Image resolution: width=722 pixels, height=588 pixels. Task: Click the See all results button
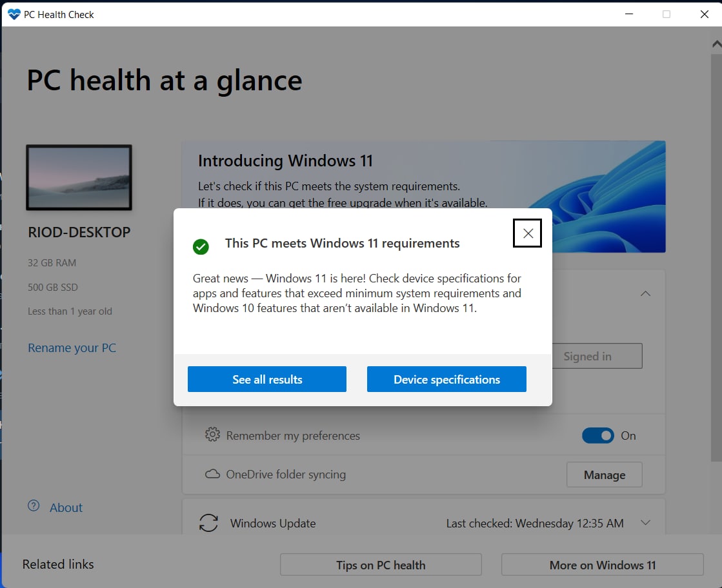pyautogui.click(x=267, y=379)
